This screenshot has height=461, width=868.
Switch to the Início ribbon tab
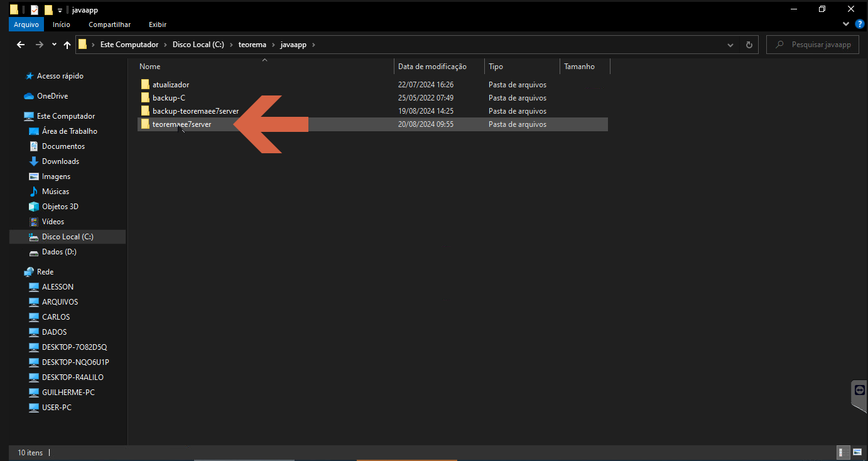click(x=62, y=24)
